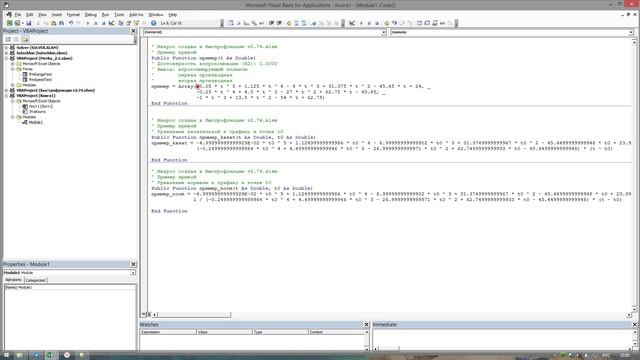Click the Procedure View button at code window bottom-left

pyautogui.click(x=143, y=314)
